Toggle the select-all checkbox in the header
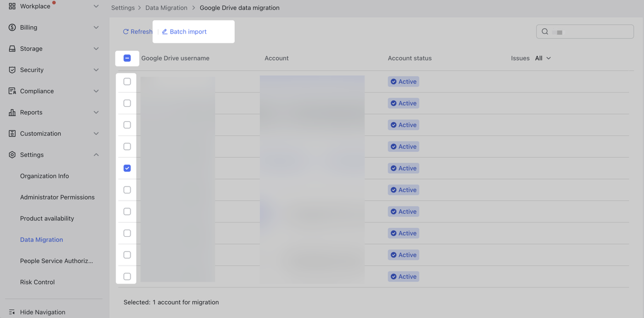The image size is (644, 318). tap(127, 58)
